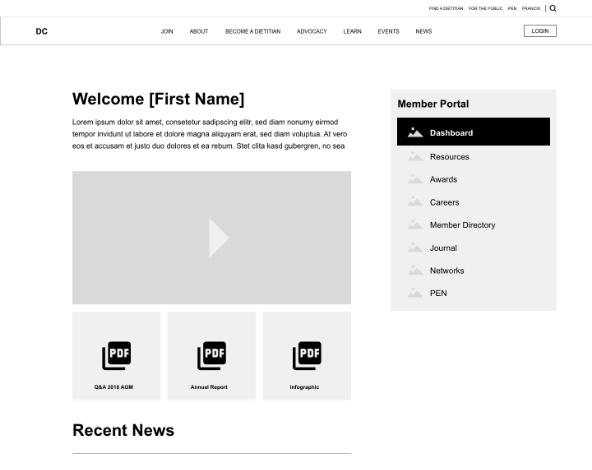Screen dimensions: 592x470
Task: Go to Resources in the Member Portal
Action: coord(449,157)
